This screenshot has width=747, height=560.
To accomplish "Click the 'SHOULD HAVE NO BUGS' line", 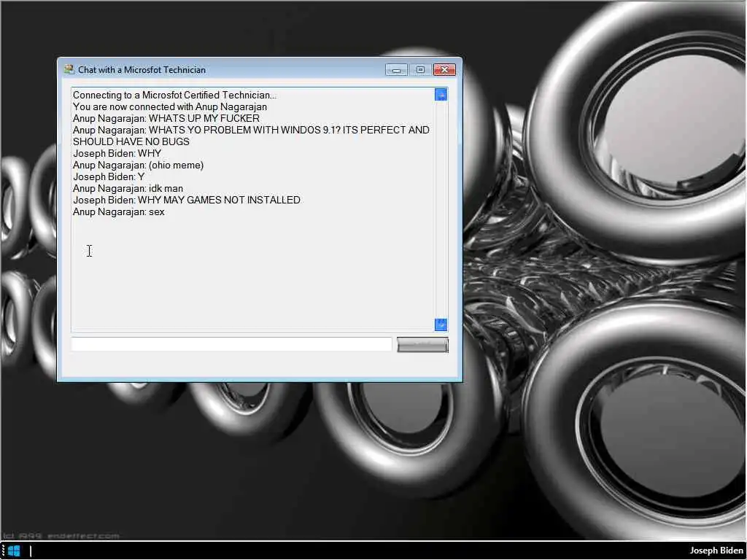I will (131, 142).
